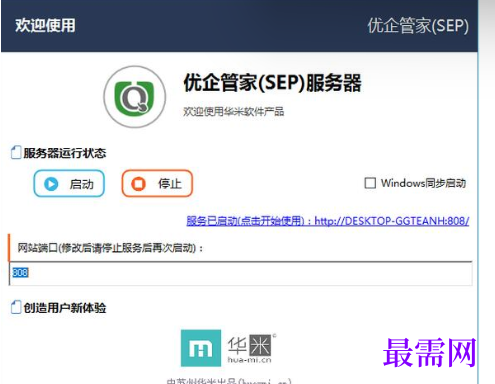
Task: Click the 启动 start server button
Action: (69, 183)
